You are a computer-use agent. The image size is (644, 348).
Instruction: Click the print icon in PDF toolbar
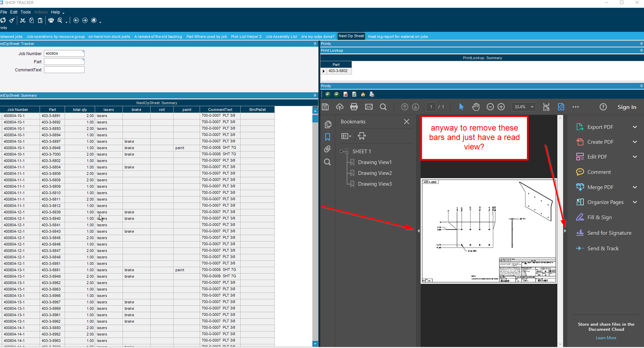point(354,107)
